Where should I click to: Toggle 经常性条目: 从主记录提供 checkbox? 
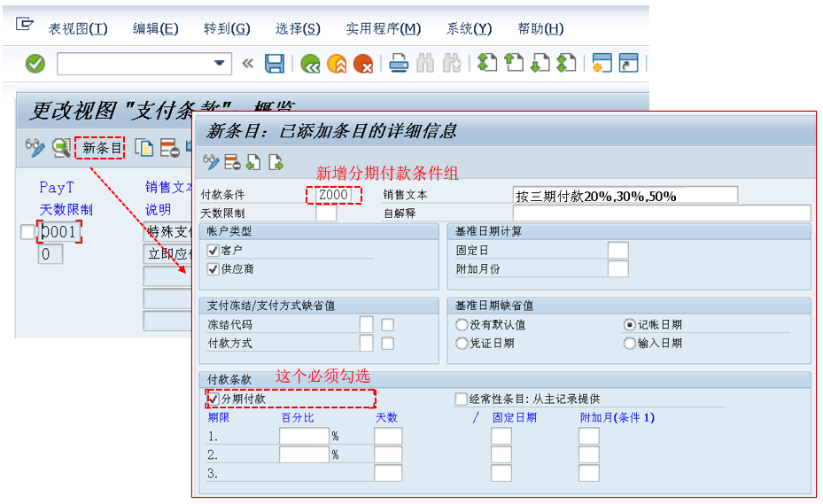tap(461, 399)
